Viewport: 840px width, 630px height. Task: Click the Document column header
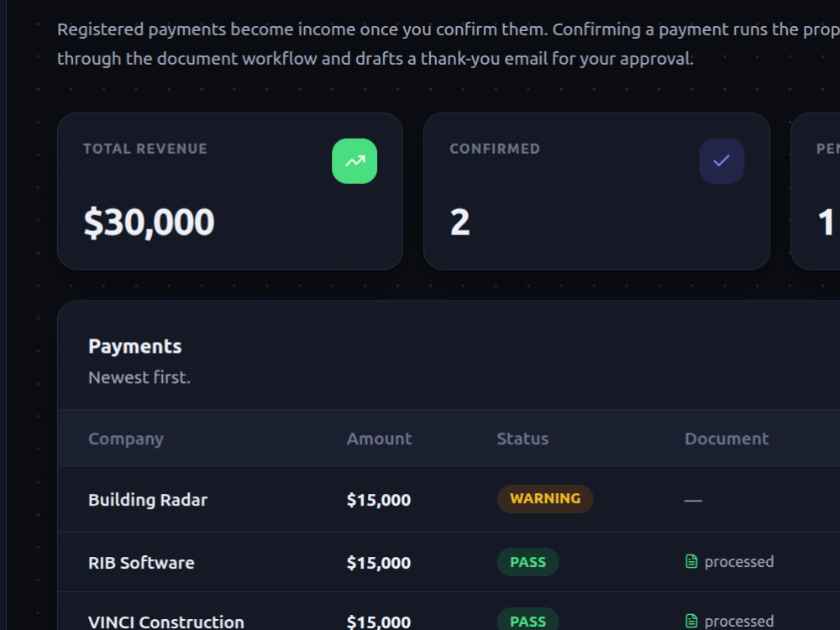coord(727,438)
